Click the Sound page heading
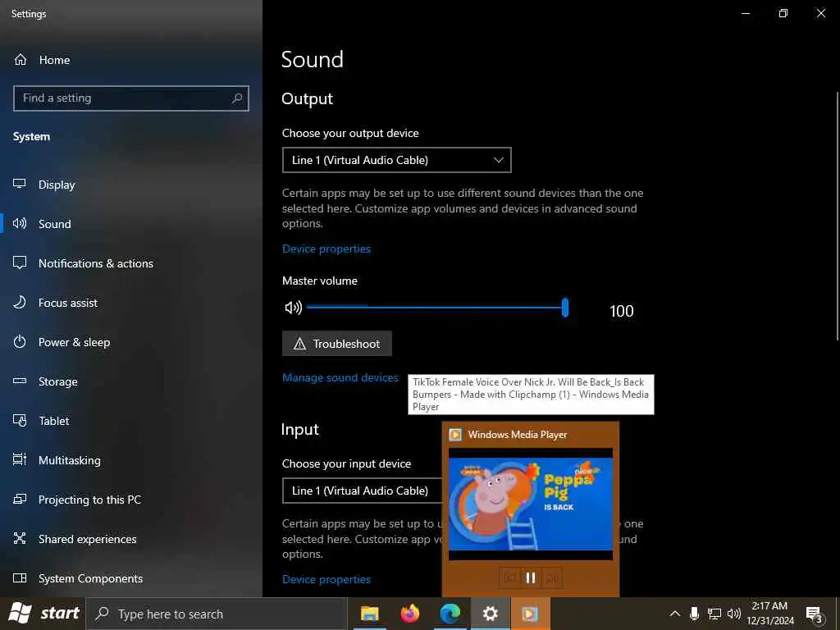Viewport: 840px width, 630px height. click(313, 59)
